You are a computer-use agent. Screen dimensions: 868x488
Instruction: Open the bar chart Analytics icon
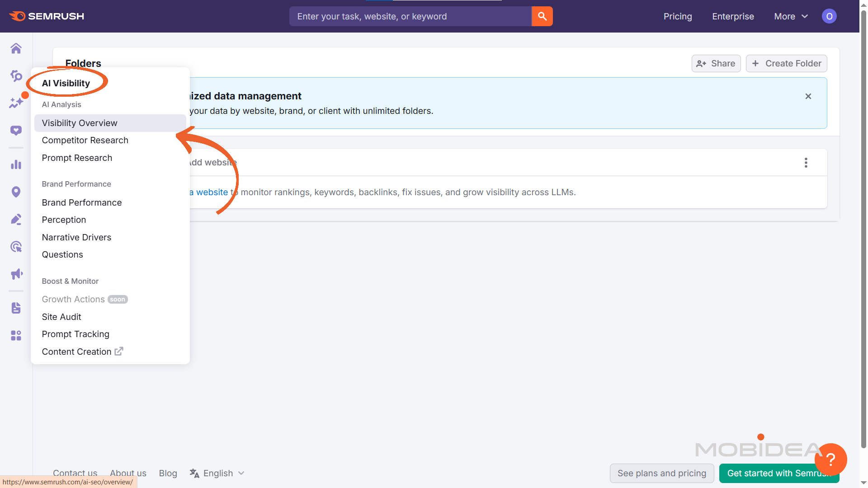16,164
